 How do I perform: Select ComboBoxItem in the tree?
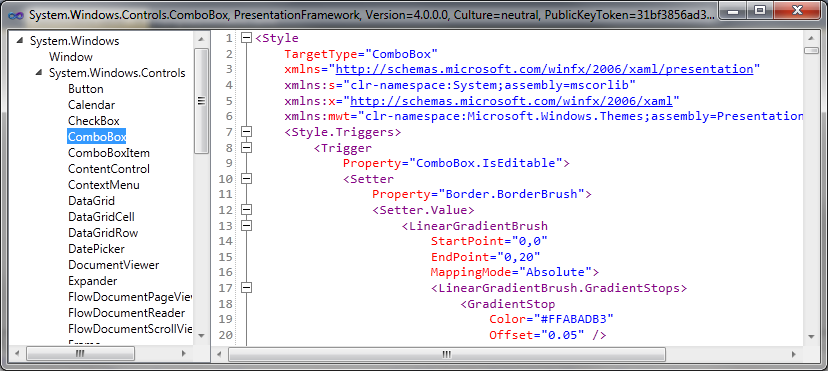109,153
